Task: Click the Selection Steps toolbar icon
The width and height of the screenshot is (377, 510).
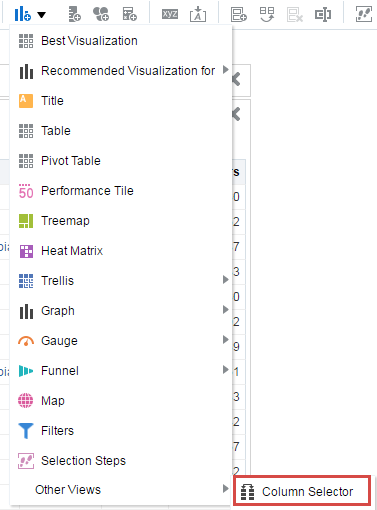Action: click(x=364, y=14)
